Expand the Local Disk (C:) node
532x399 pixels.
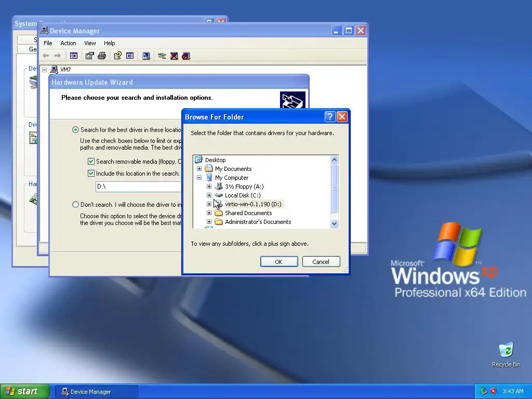pyautogui.click(x=209, y=195)
